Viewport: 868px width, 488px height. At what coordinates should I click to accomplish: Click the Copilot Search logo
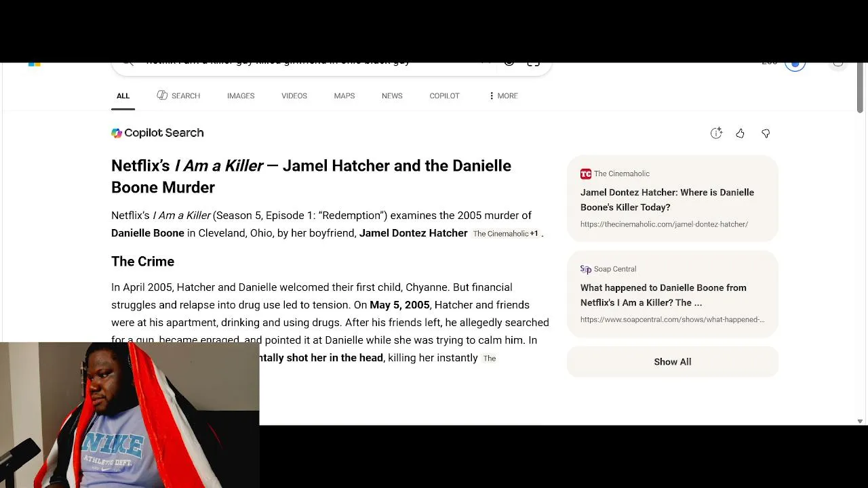point(157,133)
